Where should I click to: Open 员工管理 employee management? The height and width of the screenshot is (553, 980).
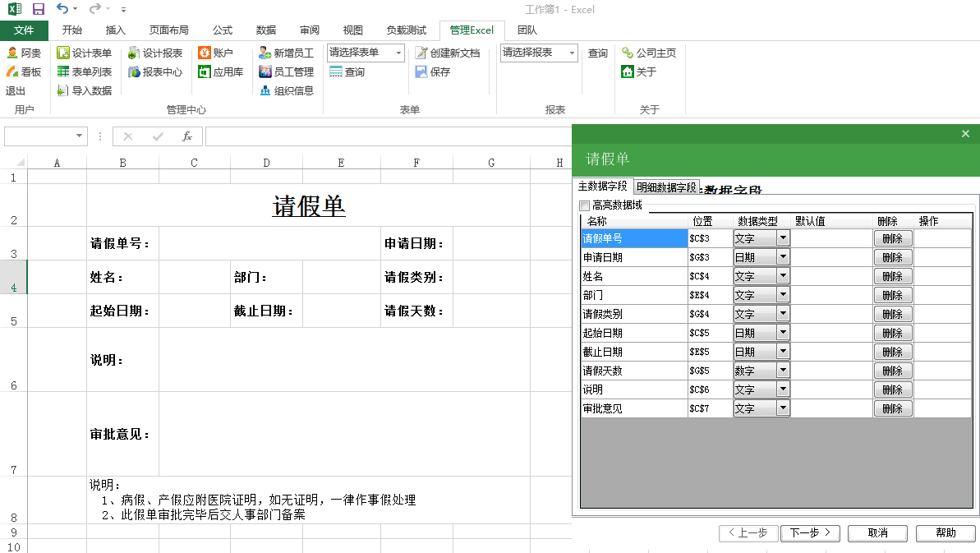pyautogui.click(x=286, y=71)
